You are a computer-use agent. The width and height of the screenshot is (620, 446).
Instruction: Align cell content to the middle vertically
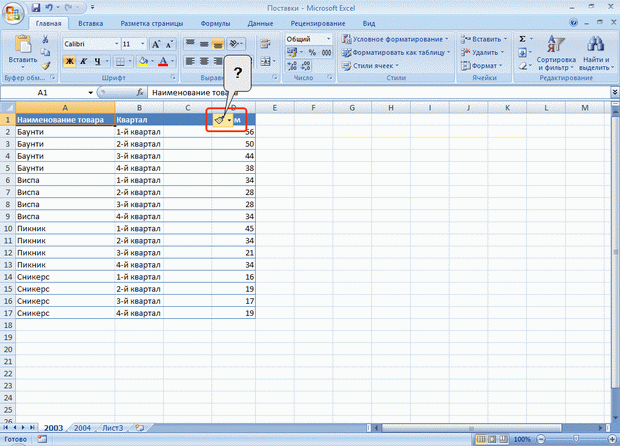pos(204,43)
